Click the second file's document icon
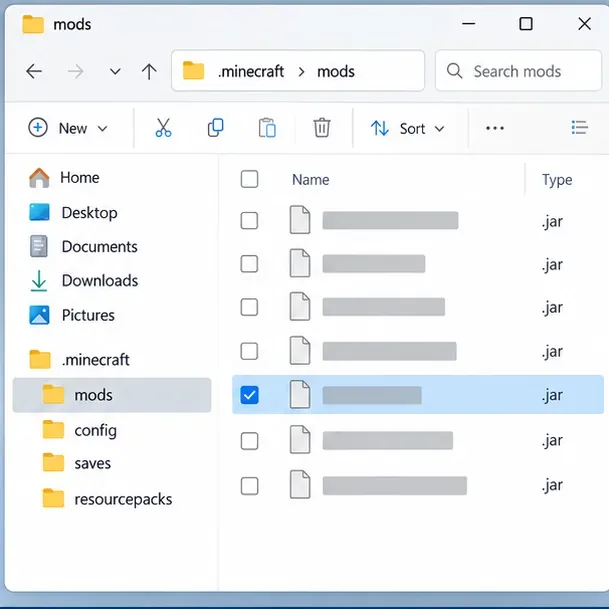 pyautogui.click(x=300, y=263)
